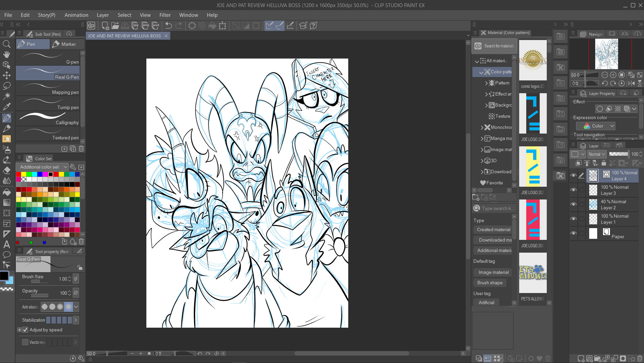Click the Undo arrow in toolbar
Viewport: 644px width, 363px height.
169,26
